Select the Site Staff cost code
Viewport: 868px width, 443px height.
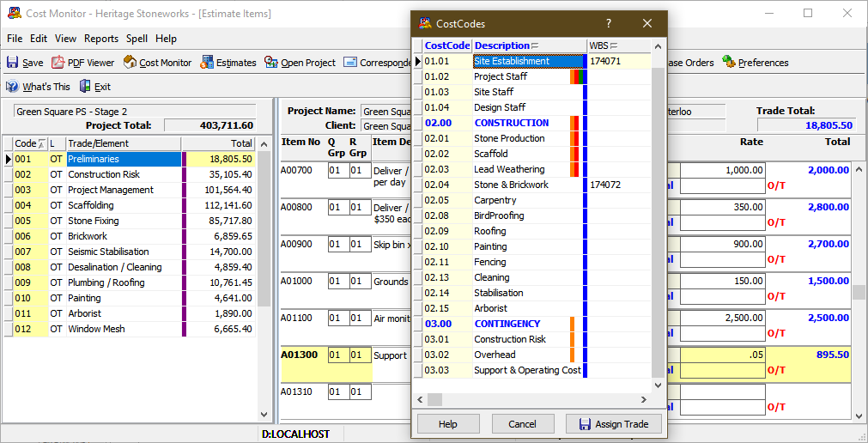(532, 92)
